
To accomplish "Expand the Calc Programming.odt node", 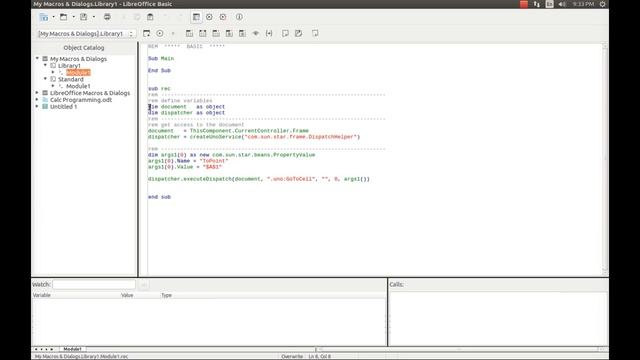I will click(37, 100).
